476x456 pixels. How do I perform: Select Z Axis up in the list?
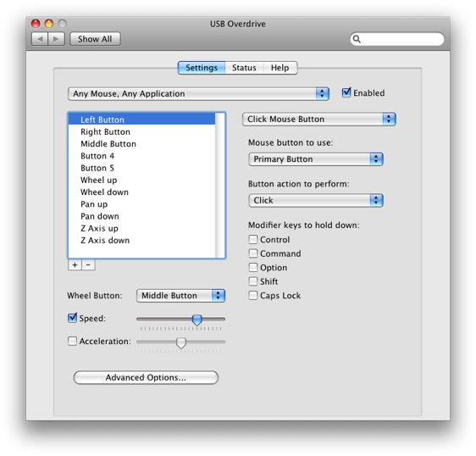(141, 228)
